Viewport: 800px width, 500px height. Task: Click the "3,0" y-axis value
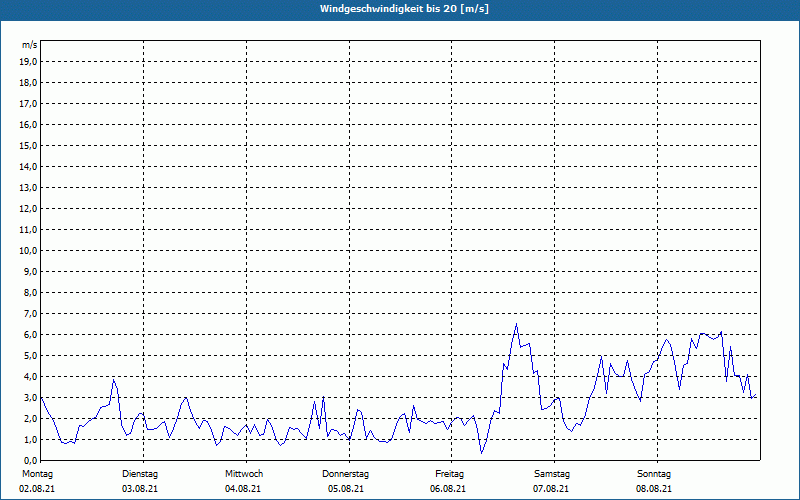[x=31, y=397]
